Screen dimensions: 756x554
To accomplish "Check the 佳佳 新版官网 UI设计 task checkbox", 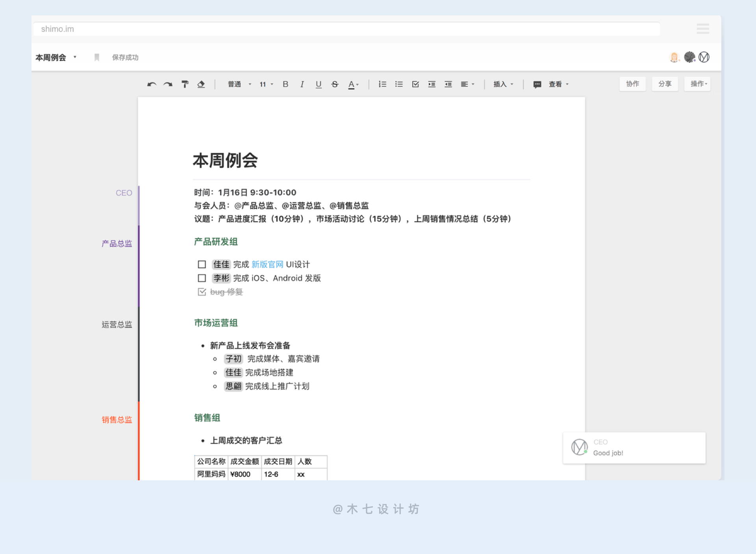I will point(202,264).
